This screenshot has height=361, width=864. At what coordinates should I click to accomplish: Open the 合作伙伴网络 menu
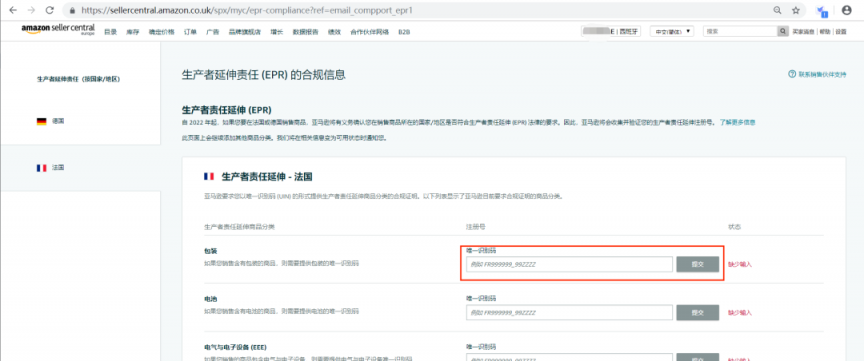tap(370, 32)
